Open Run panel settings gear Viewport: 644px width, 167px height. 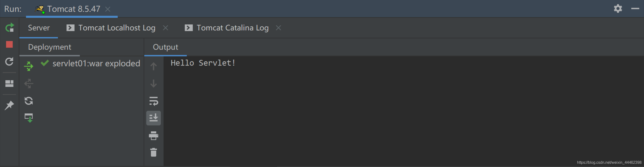click(618, 9)
